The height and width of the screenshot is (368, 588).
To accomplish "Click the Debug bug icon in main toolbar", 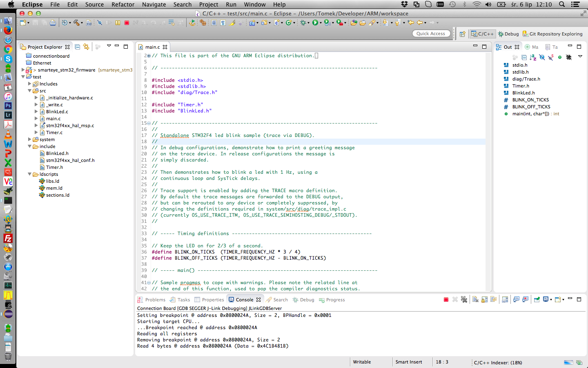I will pyautogui.click(x=303, y=23).
